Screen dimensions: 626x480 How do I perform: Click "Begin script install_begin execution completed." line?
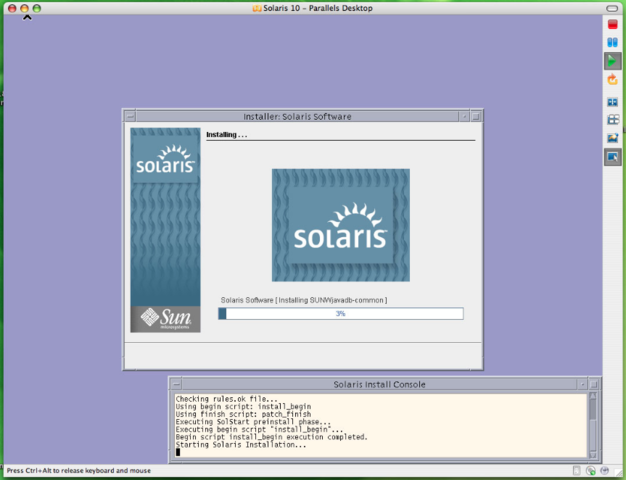[271, 437]
